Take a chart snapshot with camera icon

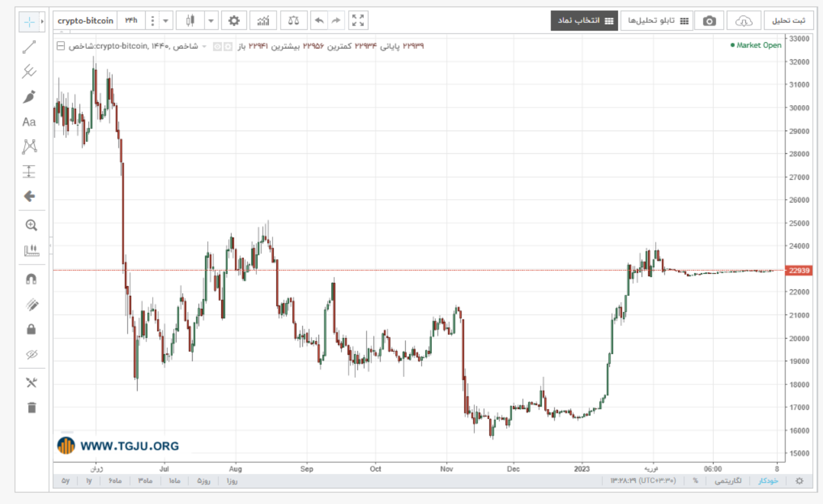(x=709, y=21)
